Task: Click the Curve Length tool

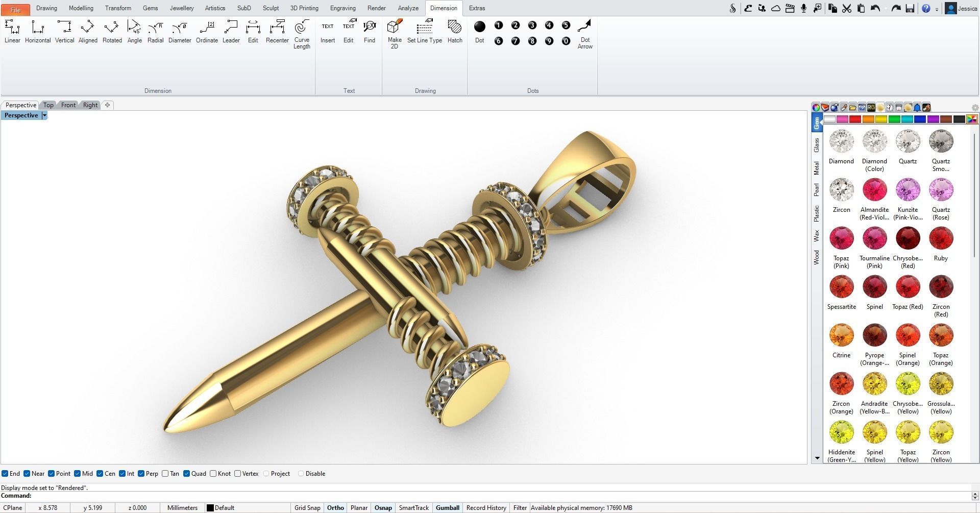Action: (302, 34)
